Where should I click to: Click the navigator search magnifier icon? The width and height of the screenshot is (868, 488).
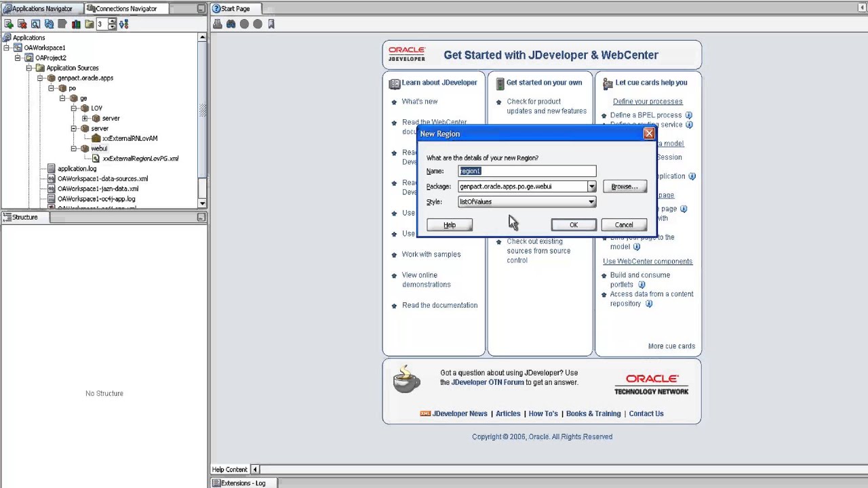click(x=35, y=24)
